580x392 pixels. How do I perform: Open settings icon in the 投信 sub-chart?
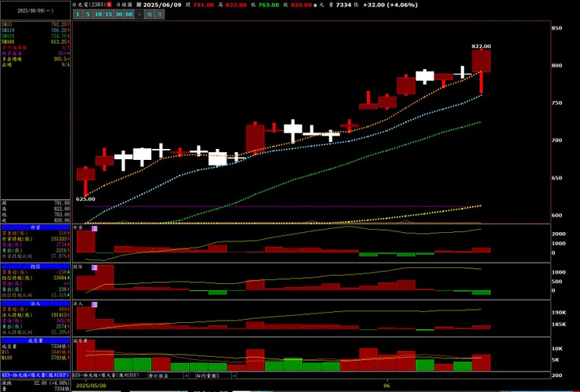94,267
